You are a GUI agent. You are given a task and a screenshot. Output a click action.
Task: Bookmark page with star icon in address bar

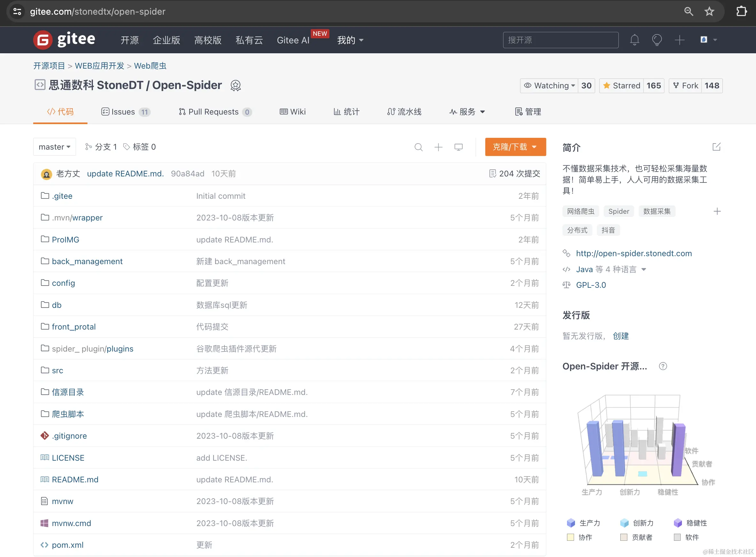coord(709,11)
